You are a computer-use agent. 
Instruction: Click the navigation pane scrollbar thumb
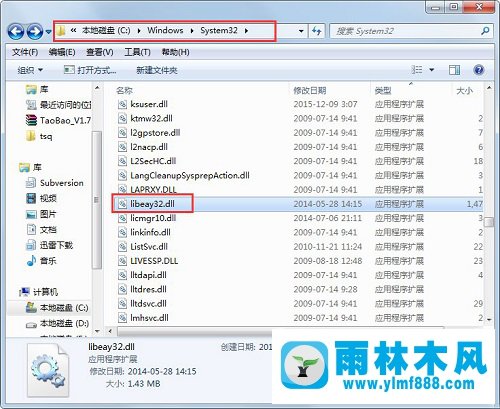click(x=97, y=200)
